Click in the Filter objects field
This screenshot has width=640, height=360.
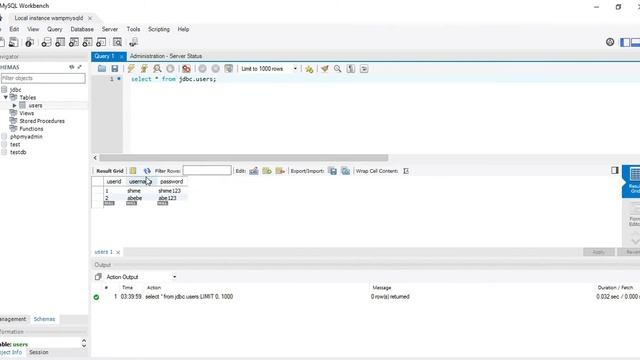tap(43, 78)
